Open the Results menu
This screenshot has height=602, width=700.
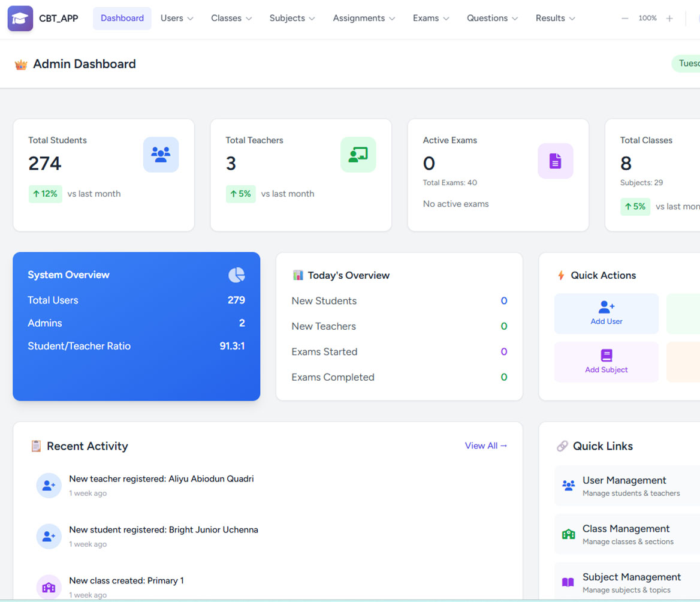click(555, 19)
